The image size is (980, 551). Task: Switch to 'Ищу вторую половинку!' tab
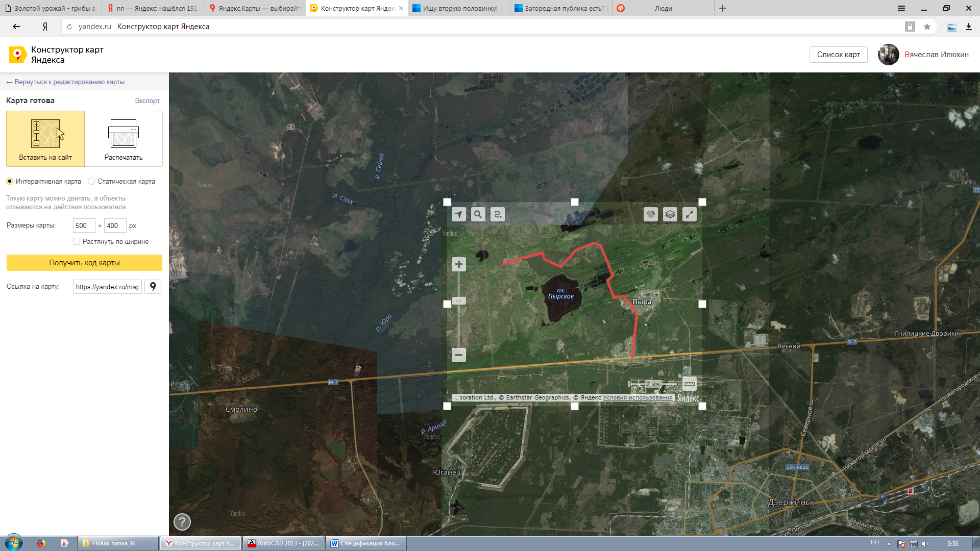click(459, 8)
